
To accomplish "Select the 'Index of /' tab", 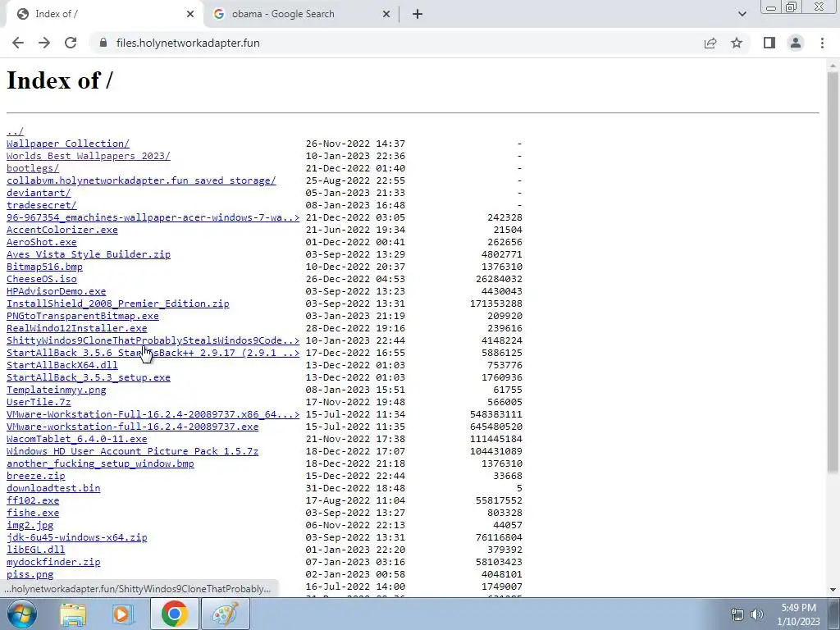I will tap(104, 14).
